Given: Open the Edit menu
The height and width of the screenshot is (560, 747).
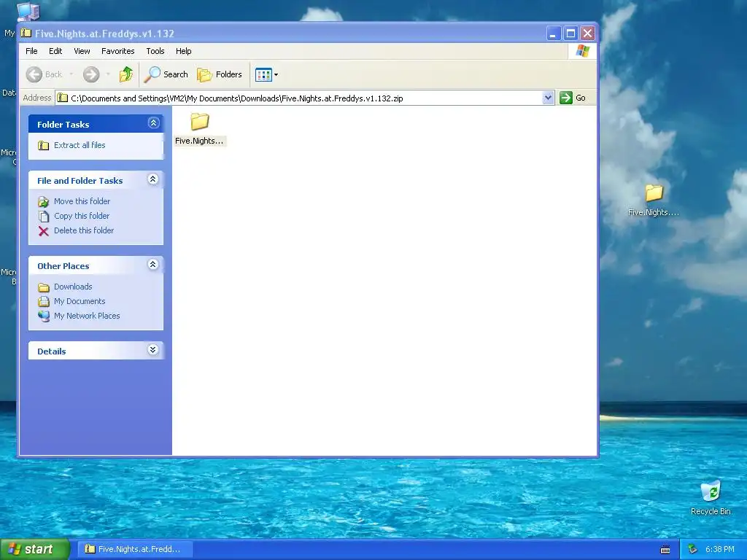Looking at the screenshot, I should [55, 51].
